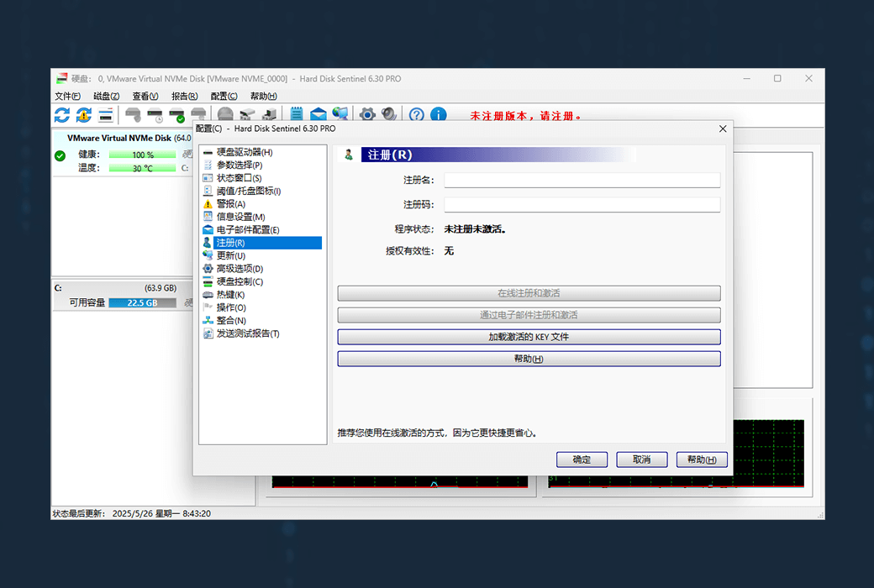Select 硬盘控制(C) category
Screen dimensions: 874x588
tap(240, 281)
